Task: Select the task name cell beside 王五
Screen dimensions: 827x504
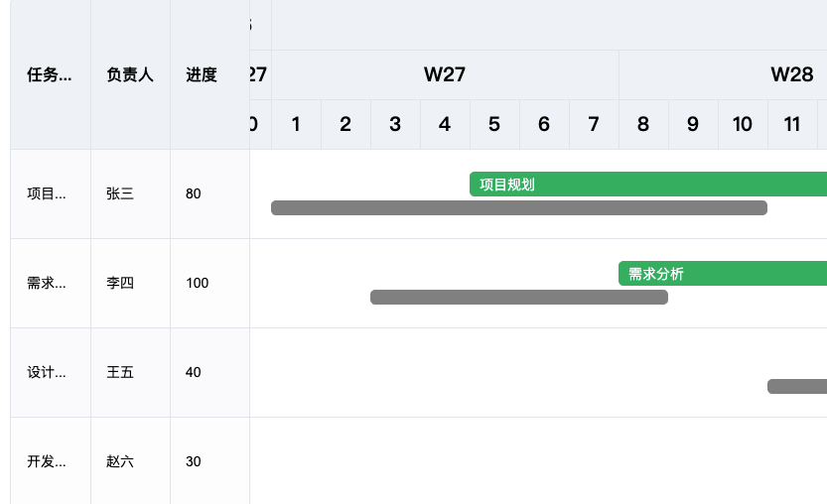Action: coord(50,372)
